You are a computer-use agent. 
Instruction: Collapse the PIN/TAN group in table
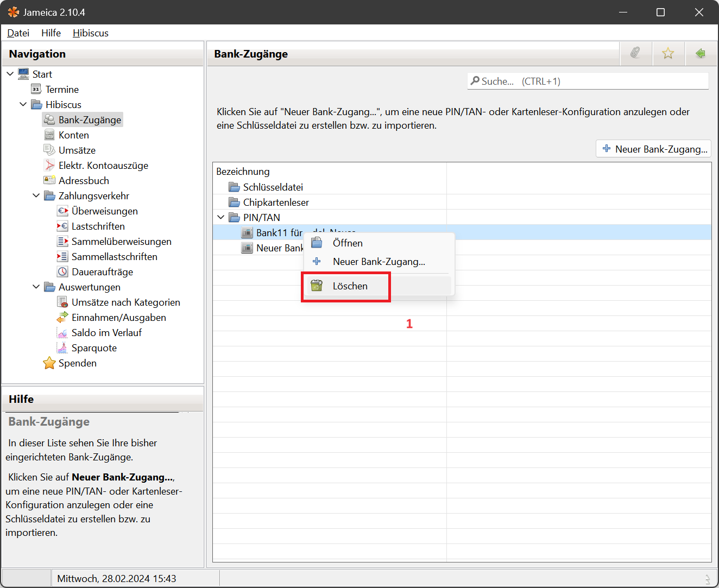pyautogui.click(x=221, y=217)
